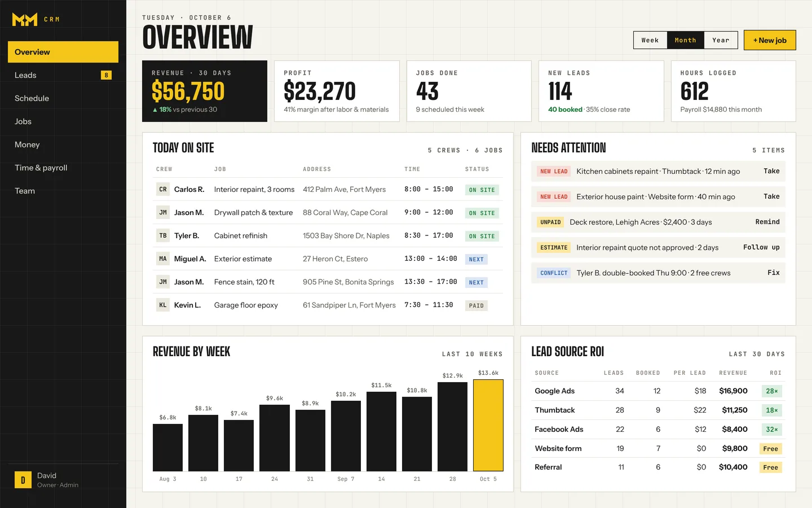
Task: Open the Revenue 30 days card
Action: coord(205,91)
